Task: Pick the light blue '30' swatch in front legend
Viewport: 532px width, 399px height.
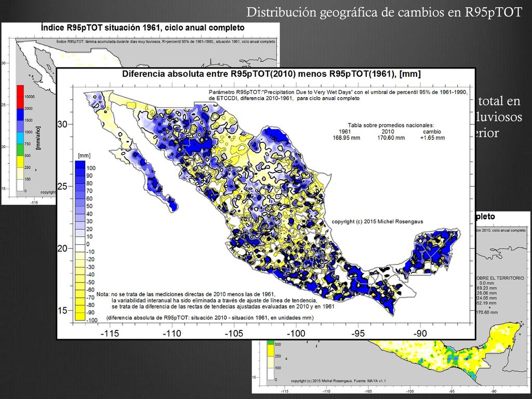Action: (80, 218)
